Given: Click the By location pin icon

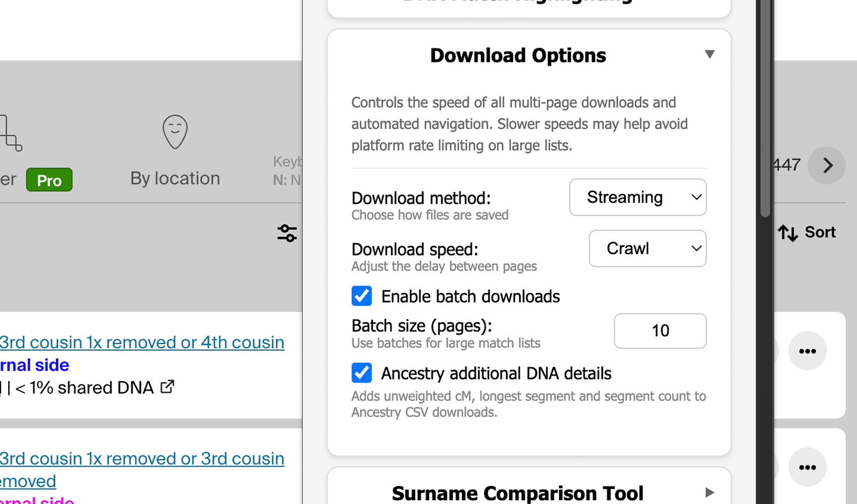Looking at the screenshot, I should [x=175, y=132].
